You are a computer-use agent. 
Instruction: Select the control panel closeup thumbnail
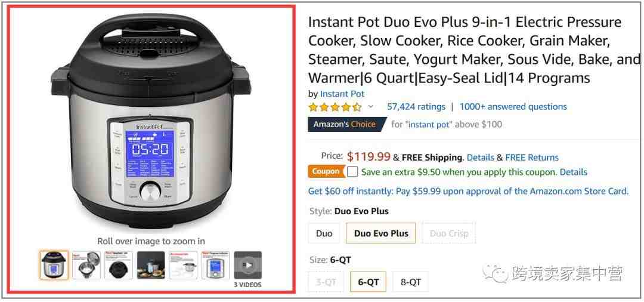[216, 265]
